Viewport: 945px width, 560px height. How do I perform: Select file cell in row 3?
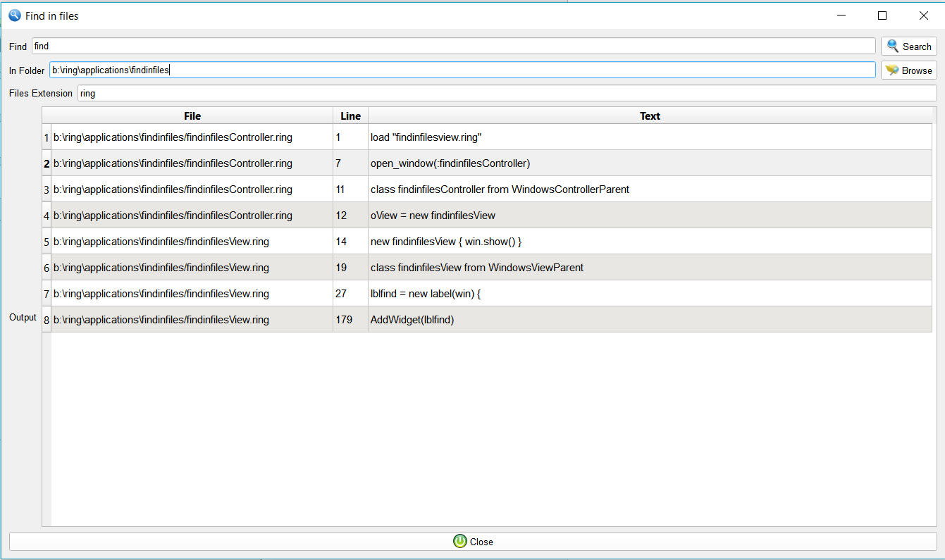192,189
